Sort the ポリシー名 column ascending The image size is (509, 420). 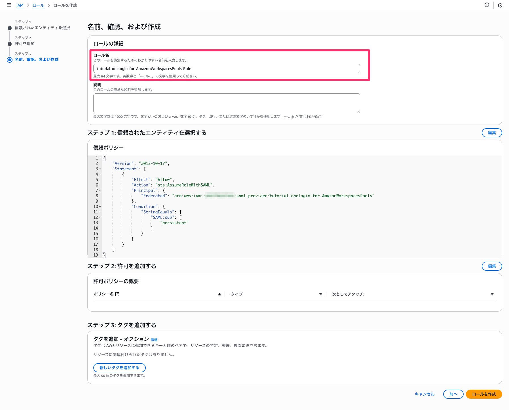(219, 294)
